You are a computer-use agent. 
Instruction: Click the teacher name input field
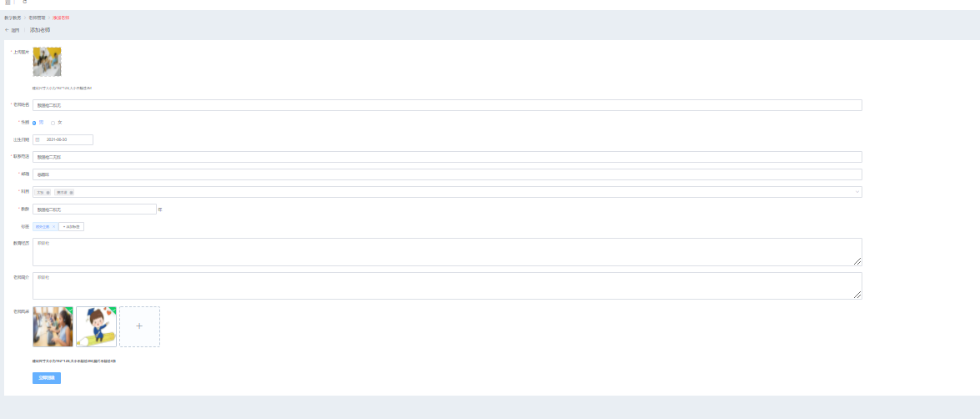click(x=448, y=105)
